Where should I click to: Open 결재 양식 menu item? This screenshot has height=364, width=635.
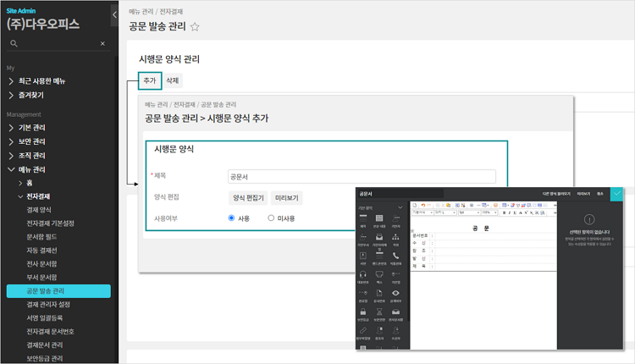[x=39, y=210]
